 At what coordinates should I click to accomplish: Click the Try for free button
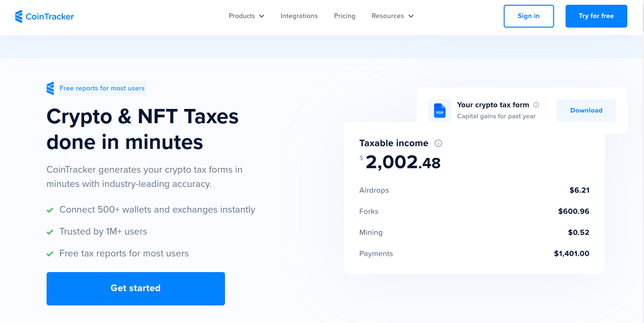click(x=596, y=16)
